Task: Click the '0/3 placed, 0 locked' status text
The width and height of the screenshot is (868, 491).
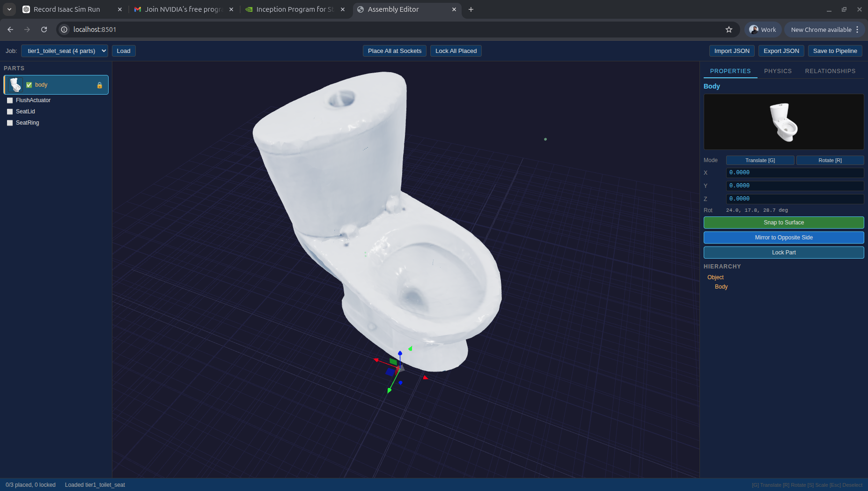Action: (x=30, y=485)
